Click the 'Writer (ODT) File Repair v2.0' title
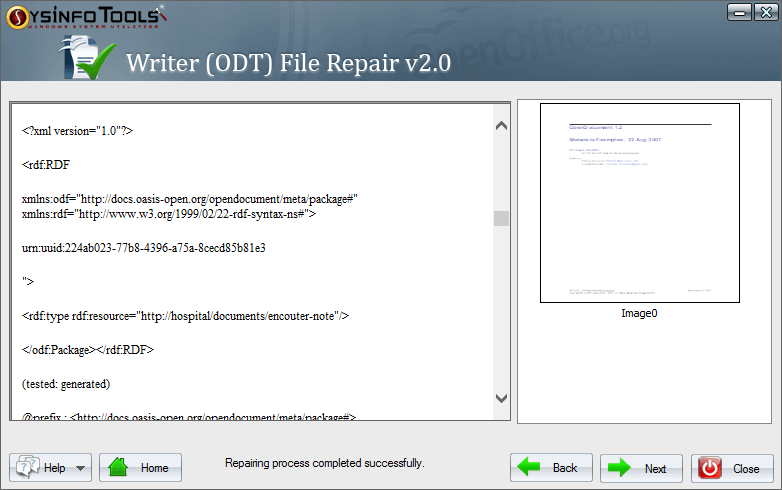This screenshot has height=490, width=782. click(288, 63)
